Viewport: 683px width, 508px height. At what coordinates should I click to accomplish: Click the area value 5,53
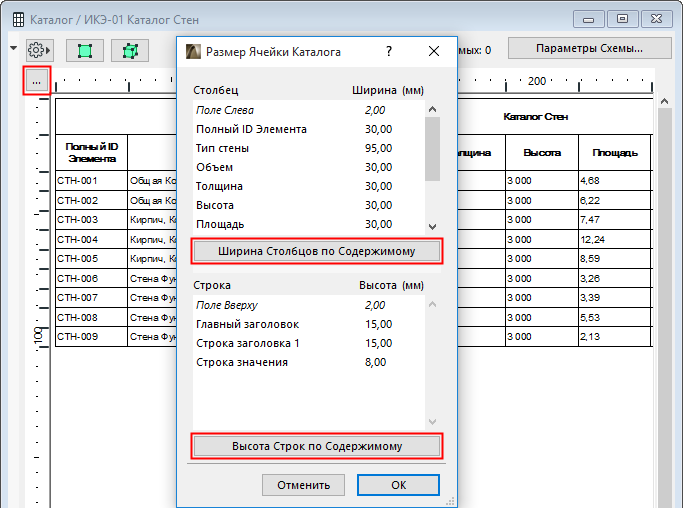(590, 318)
